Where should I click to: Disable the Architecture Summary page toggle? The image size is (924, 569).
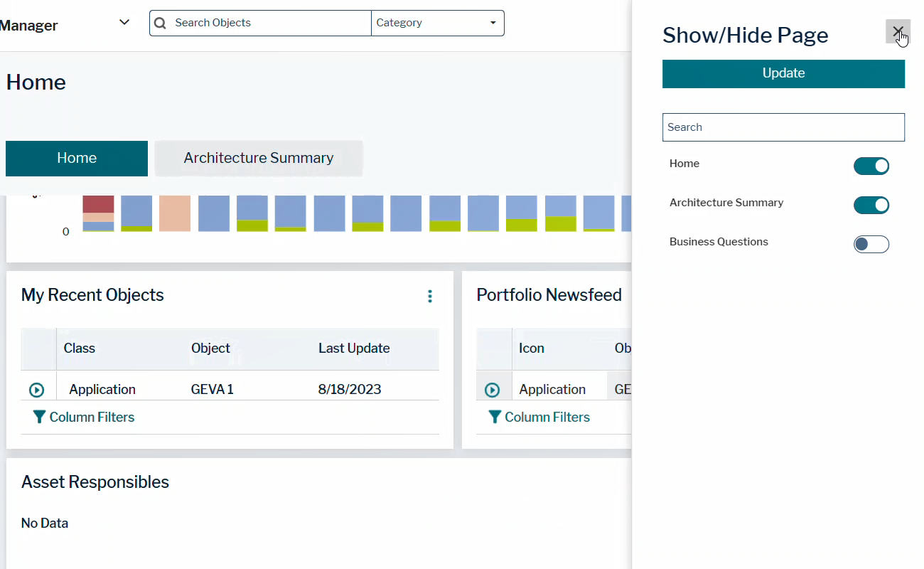tap(871, 205)
